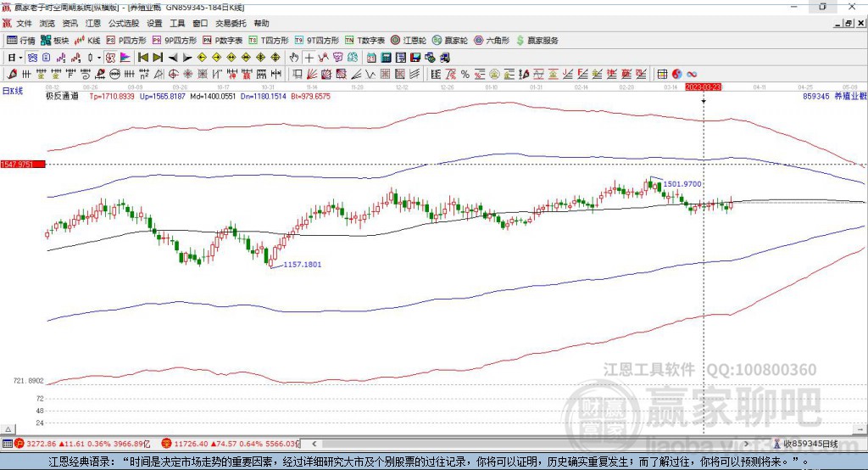Select the last yellow diamond arrow icon

(x=275, y=58)
